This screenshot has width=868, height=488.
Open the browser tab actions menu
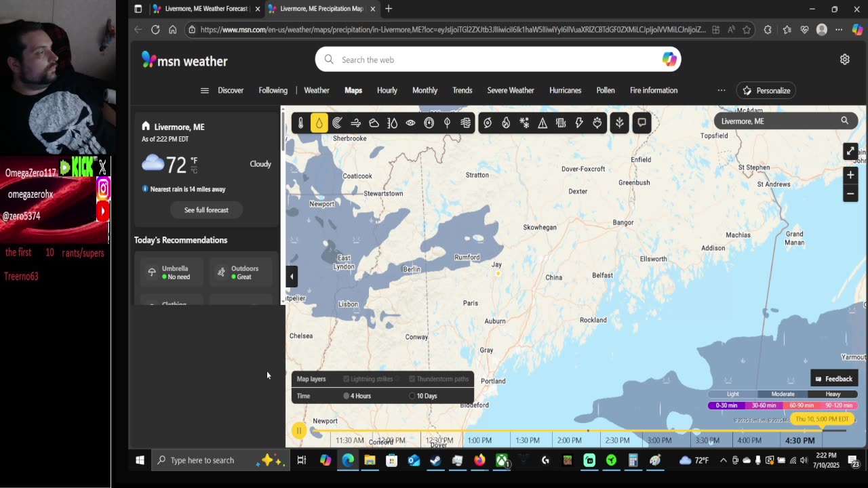pyautogui.click(x=138, y=9)
